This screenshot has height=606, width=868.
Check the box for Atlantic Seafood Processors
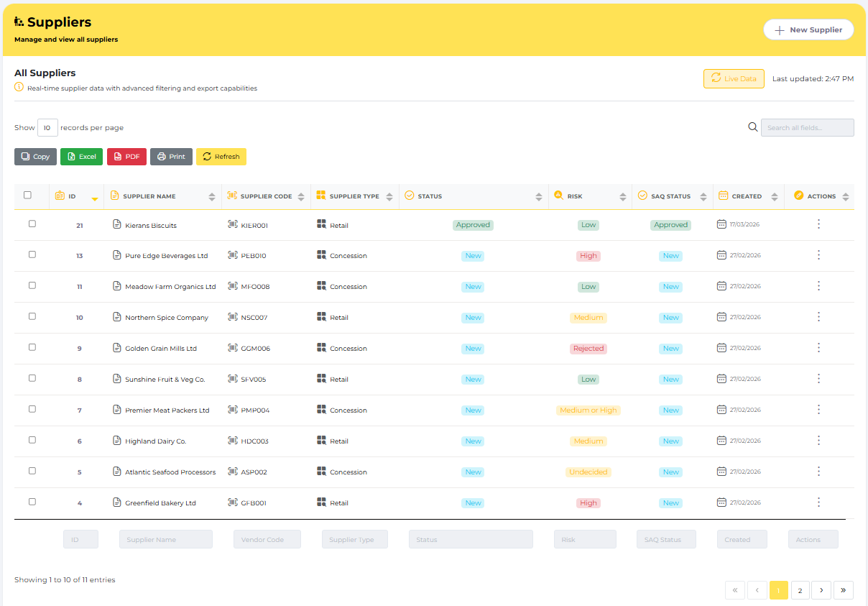pos(32,471)
